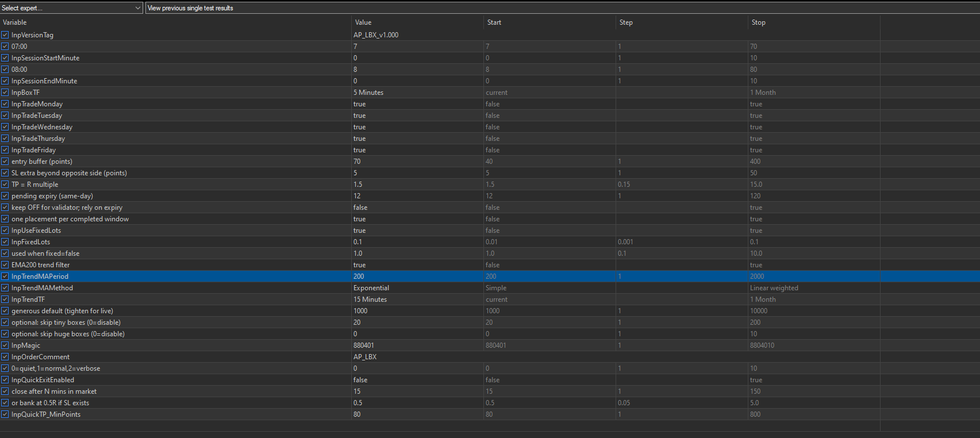The height and width of the screenshot is (438, 980).
Task: Select the AP_LBX order comment value
Action: pyautogui.click(x=365, y=357)
